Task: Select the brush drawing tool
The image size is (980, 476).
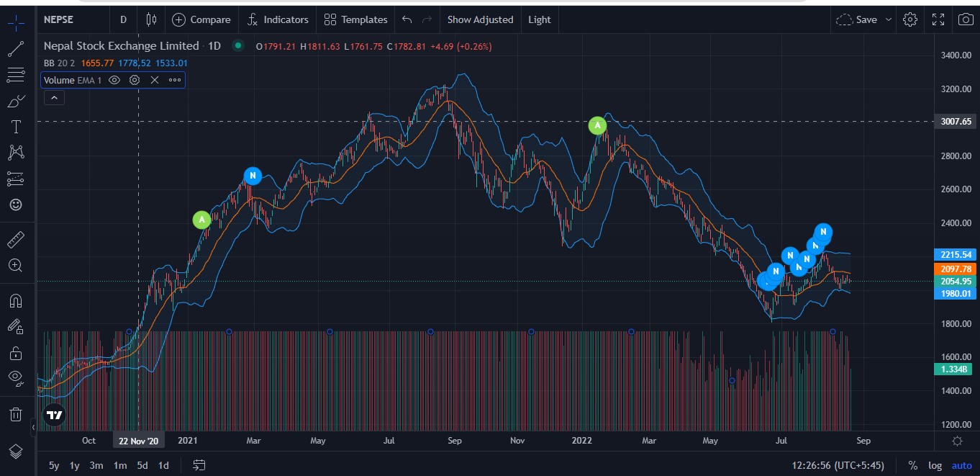Action: (x=16, y=101)
